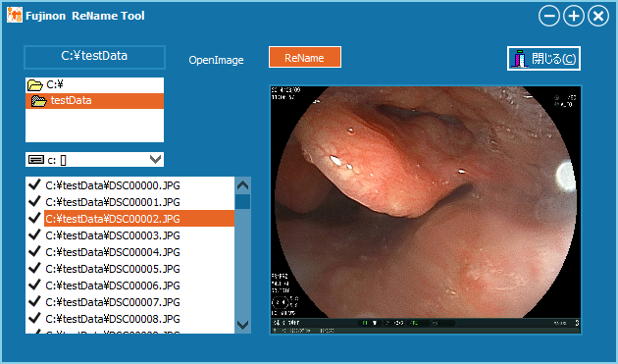Click the C:¥ open folder icon
The height and width of the screenshot is (364, 618).
coord(34,84)
